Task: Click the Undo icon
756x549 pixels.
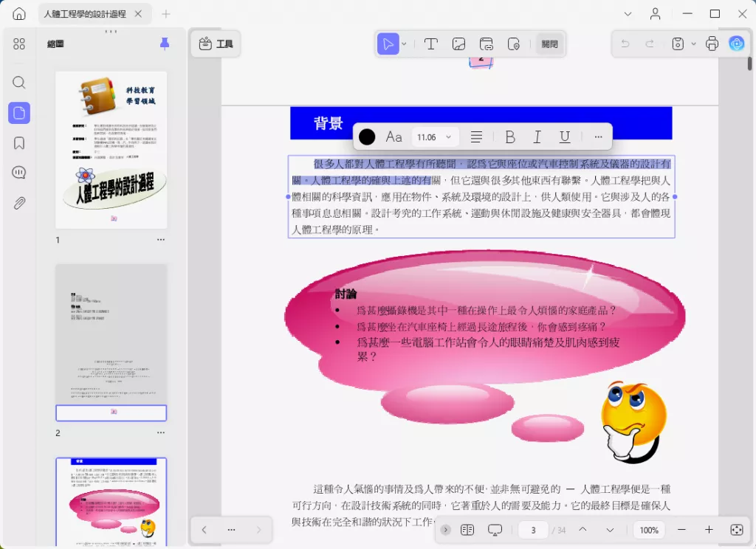Action: pyautogui.click(x=625, y=44)
